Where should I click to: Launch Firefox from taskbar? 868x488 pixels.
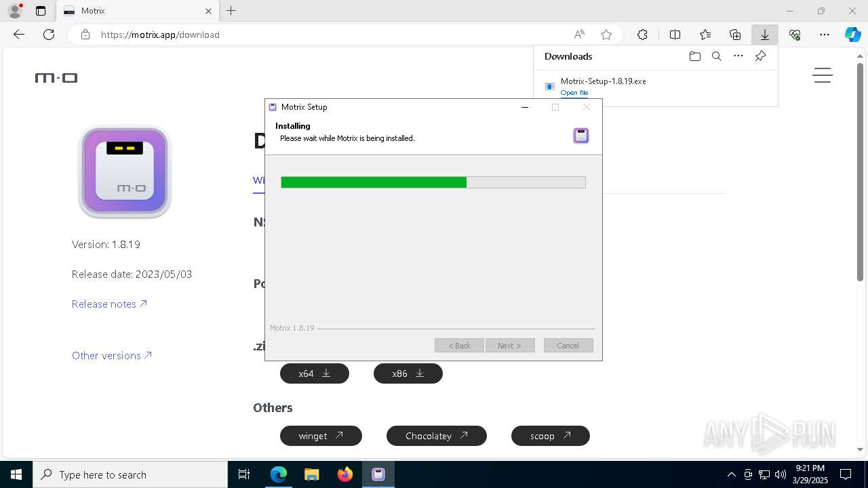click(x=345, y=474)
